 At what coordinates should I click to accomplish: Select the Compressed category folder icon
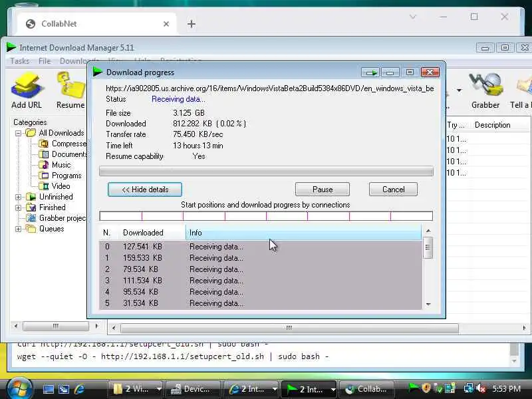[43, 144]
